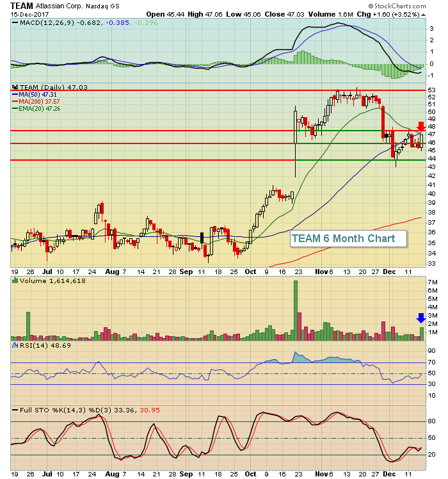Click the TEAM (Daily) 47.03 legend
This screenshot has height=479, width=448.
tap(54, 87)
